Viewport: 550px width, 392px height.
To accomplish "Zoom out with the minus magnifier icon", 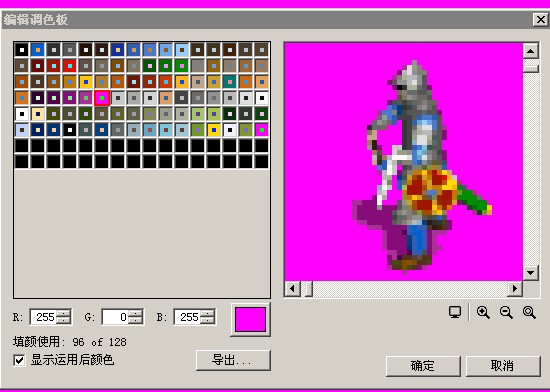I will click(506, 312).
